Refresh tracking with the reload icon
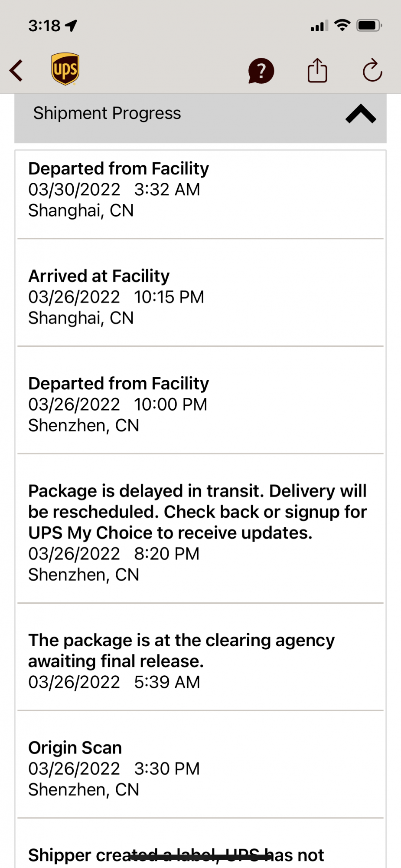This screenshot has width=401, height=868. 372,70
